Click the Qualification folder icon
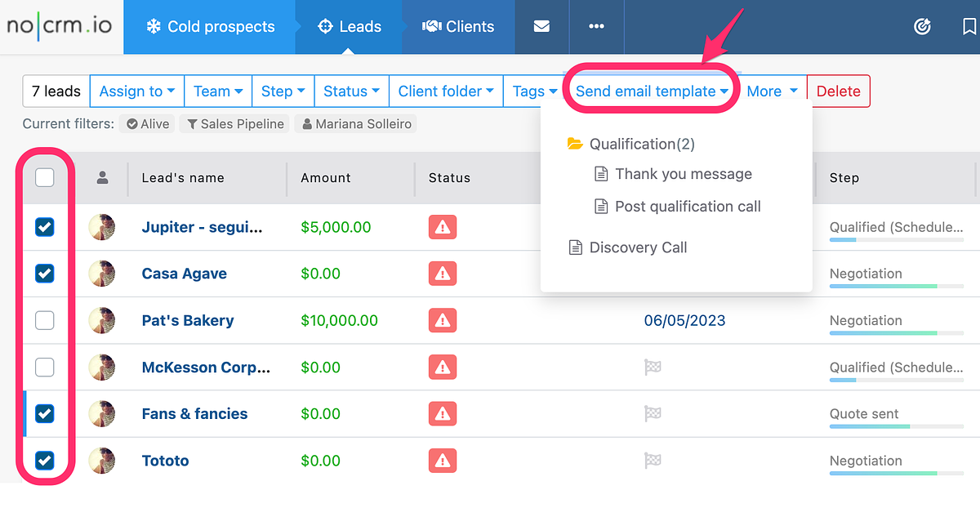Viewport: 980px width, 508px height. coord(575,144)
